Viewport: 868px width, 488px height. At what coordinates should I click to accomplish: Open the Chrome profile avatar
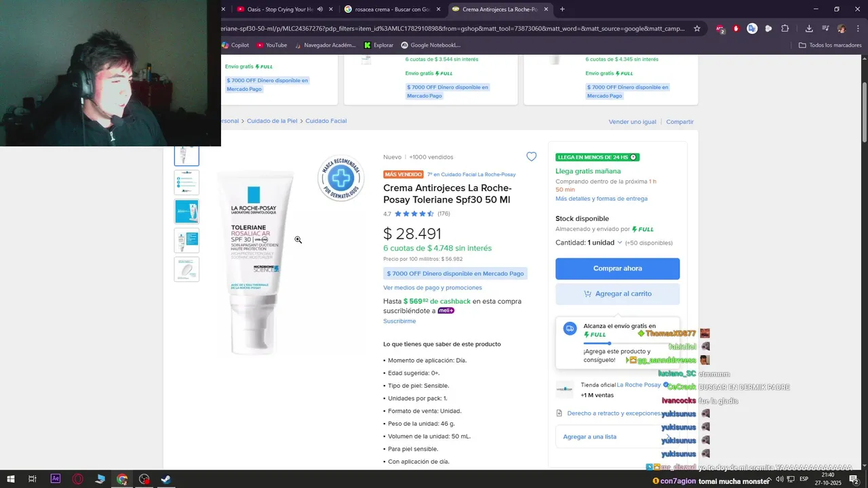pos(842,28)
